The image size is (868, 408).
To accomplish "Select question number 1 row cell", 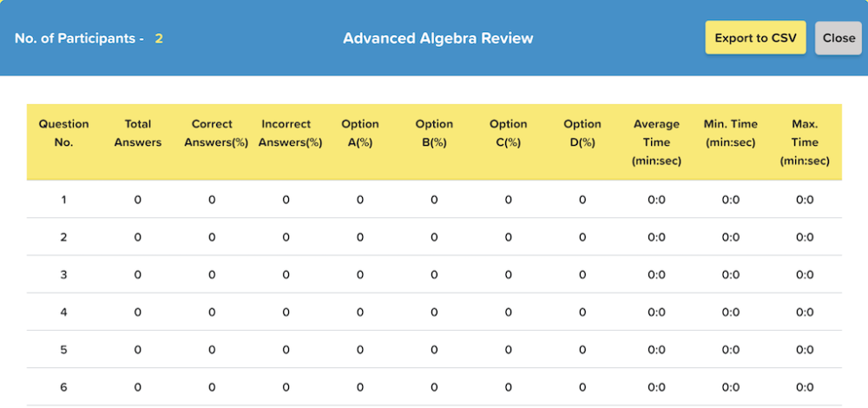I will [x=63, y=200].
